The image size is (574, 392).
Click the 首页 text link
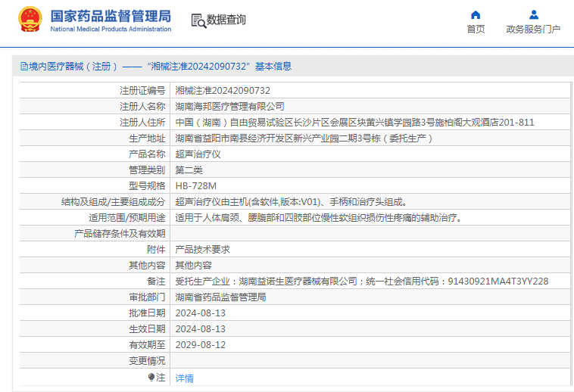[x=476, y=30]
